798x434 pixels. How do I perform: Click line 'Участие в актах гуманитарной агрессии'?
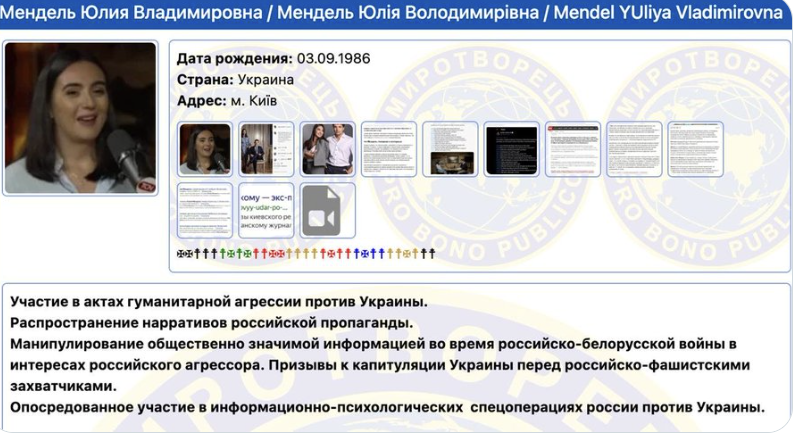[219, 302]
